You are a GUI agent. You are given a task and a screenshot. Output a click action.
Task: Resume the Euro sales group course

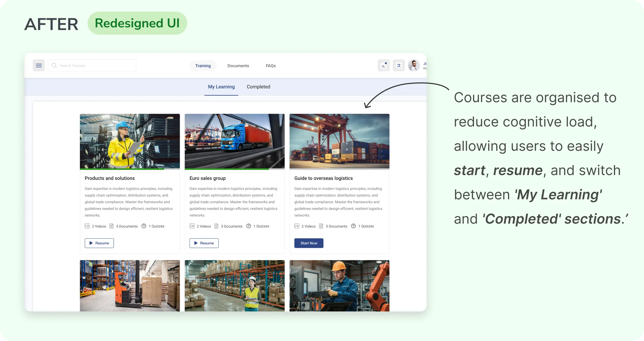(204, 243)
